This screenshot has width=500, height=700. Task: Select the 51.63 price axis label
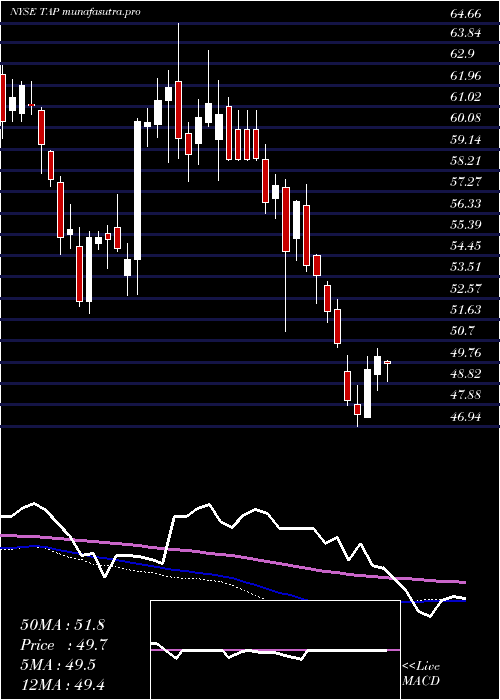tap(466, 310)
